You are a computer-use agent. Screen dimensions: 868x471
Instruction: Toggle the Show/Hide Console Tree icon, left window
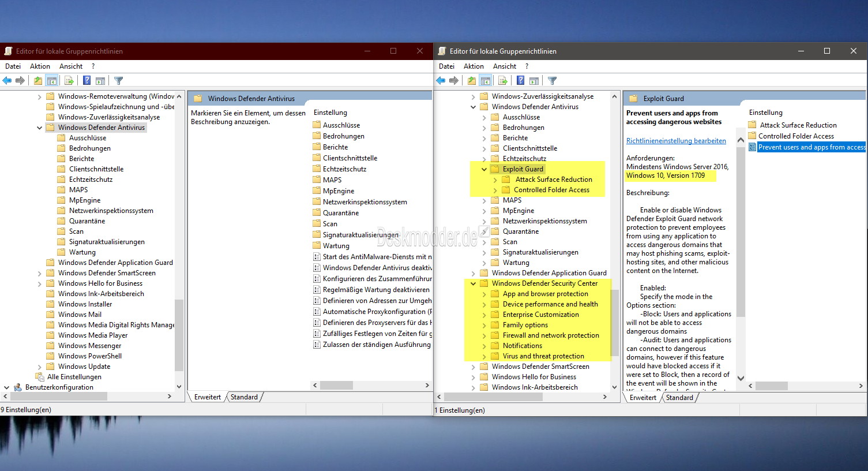[51, 81]
